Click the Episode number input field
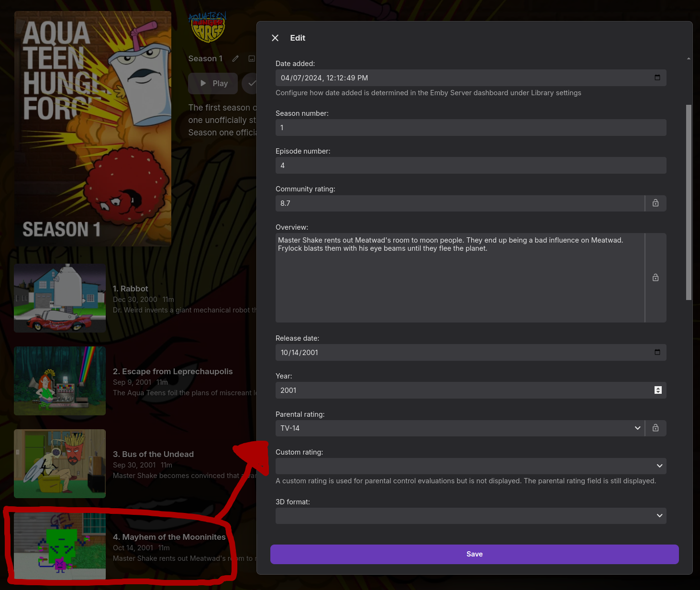The height and width of the screenshot is (590, 700). pyautogui.click(x=471, y=166)
